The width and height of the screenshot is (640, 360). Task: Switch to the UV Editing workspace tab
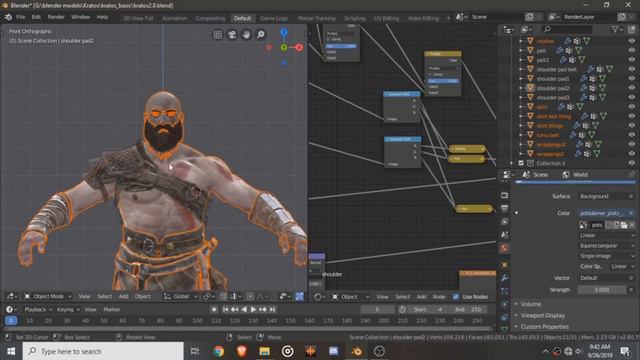386,18
